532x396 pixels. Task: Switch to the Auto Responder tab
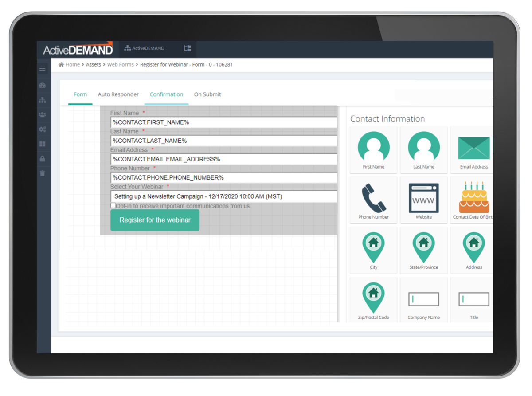(x=118, y=94)
